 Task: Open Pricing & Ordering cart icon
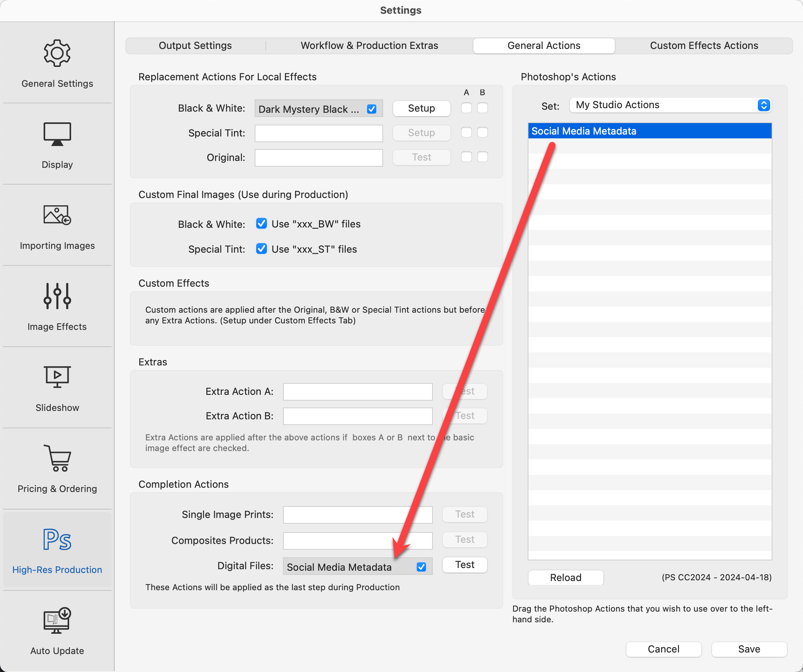point(57,458)
